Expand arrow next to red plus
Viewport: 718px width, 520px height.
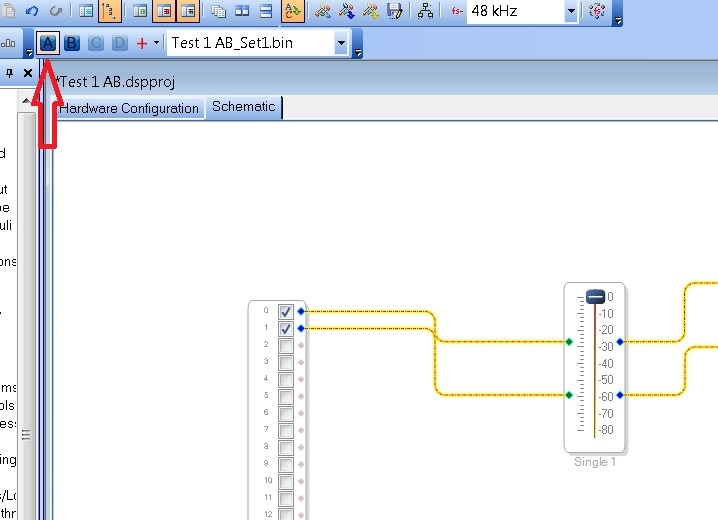[157, 43]
